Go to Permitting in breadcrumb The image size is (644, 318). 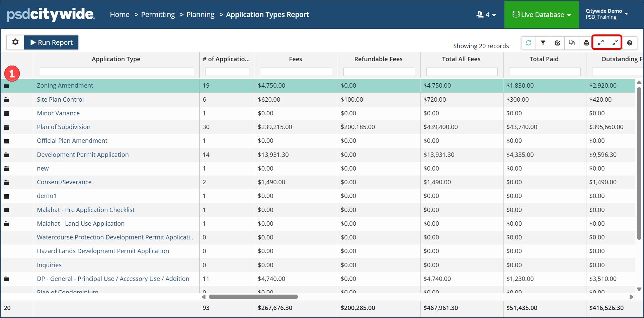(158, 15)
